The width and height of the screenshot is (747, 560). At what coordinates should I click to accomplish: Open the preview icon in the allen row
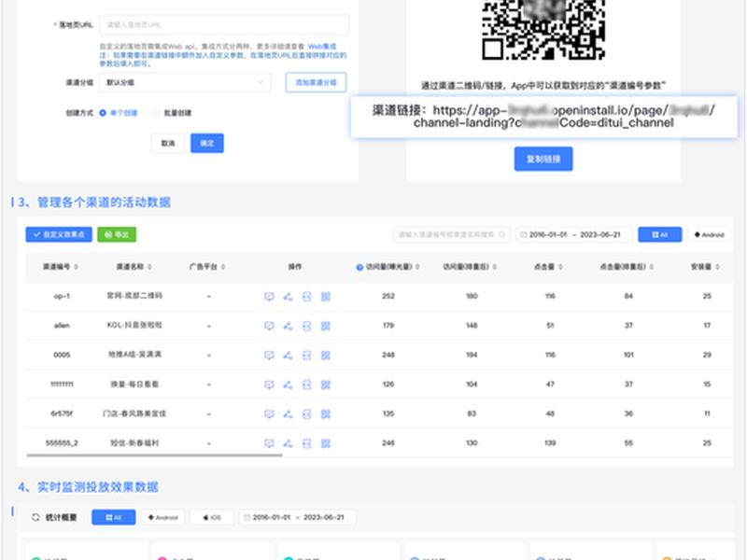[269, 326]
